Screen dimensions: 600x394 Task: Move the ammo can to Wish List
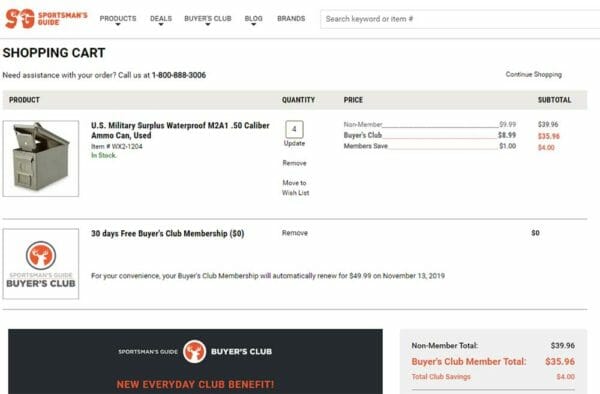(295, 188)
